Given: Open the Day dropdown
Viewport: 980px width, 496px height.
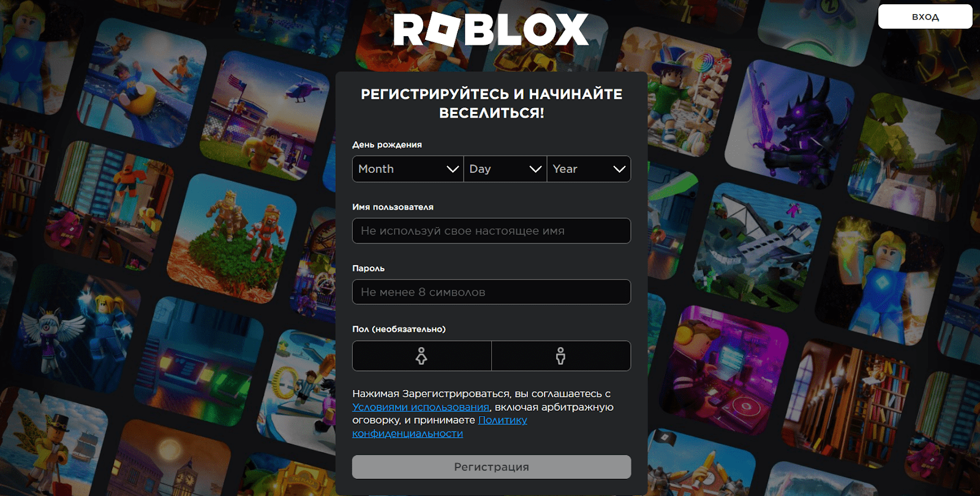Looking at the screenshot, I should (x=505, y=169).
